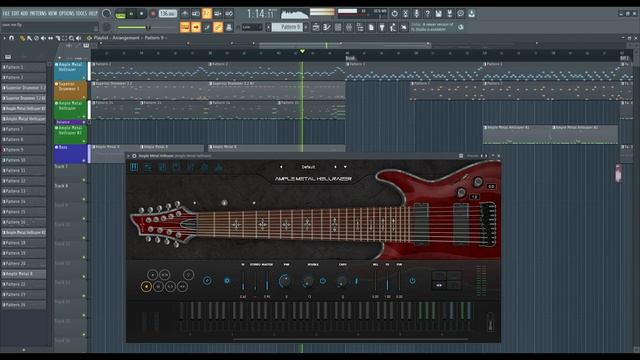This screenshot has height=360, width=640.
Task: Click the transport play button
Action: pos(131,14)
